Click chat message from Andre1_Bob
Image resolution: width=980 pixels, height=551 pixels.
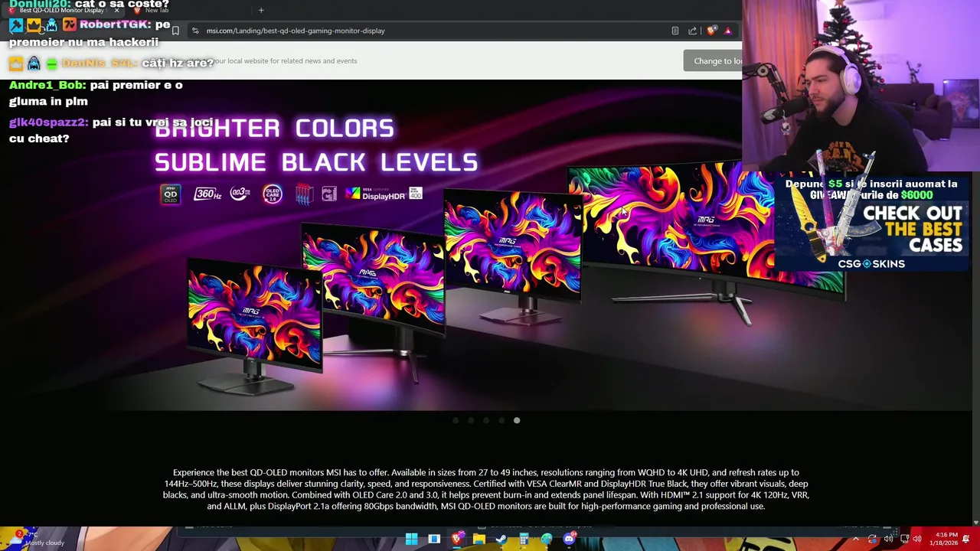tap(96, 93)
